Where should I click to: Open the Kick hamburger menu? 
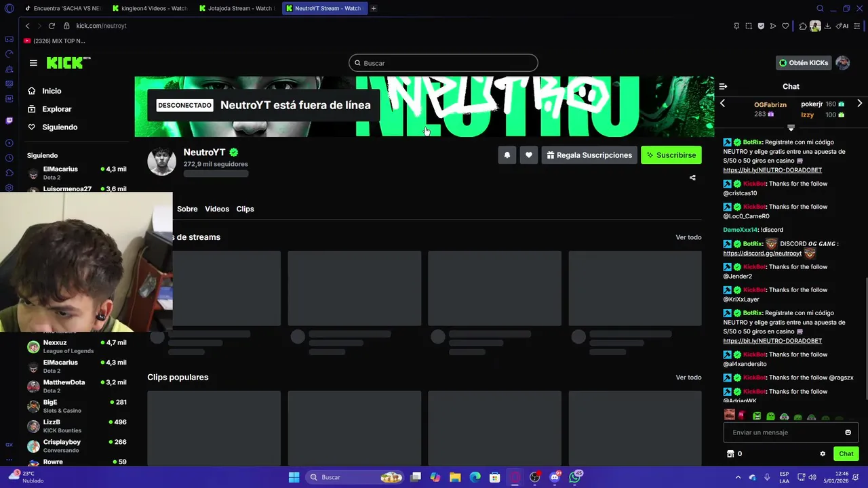[x=33, y=63]
